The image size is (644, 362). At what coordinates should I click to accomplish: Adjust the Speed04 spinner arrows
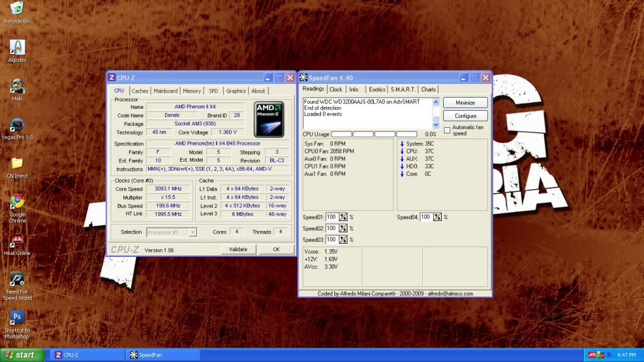pos(438,217)
